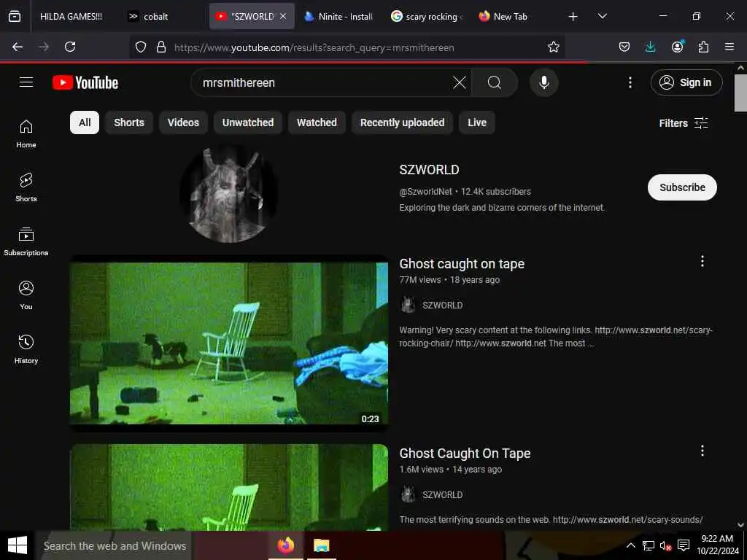View site security padlock information

[161, 47]
